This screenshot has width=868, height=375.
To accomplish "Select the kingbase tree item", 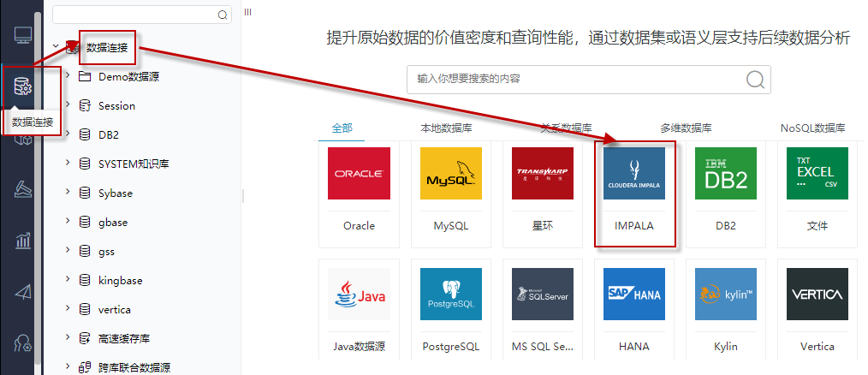I will point(120,280).
